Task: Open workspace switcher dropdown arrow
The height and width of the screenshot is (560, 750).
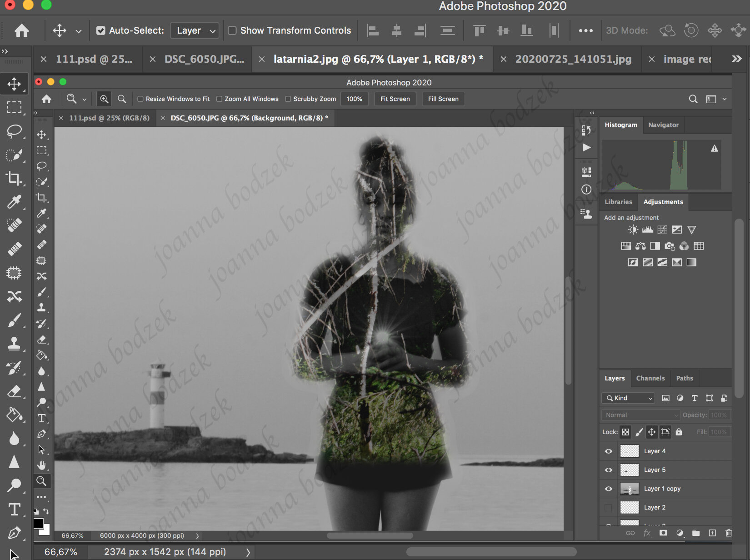Action: tap(725, 99)
